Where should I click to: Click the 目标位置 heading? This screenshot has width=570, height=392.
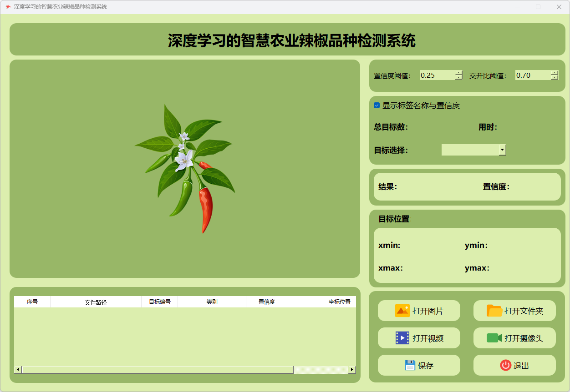(x=394, y=219)
